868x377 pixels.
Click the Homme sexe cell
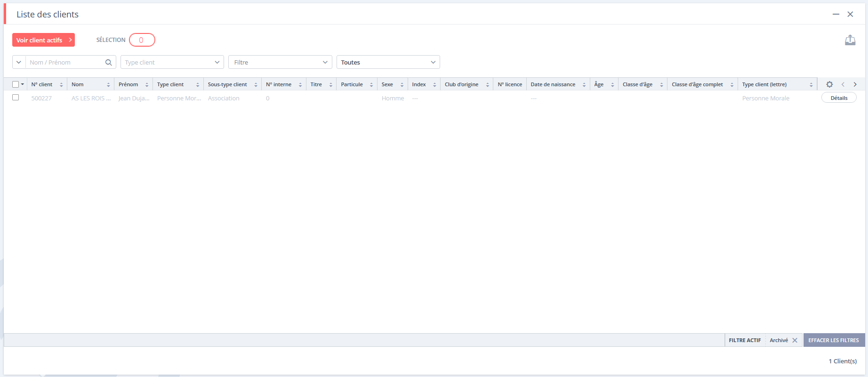point(393,98)
